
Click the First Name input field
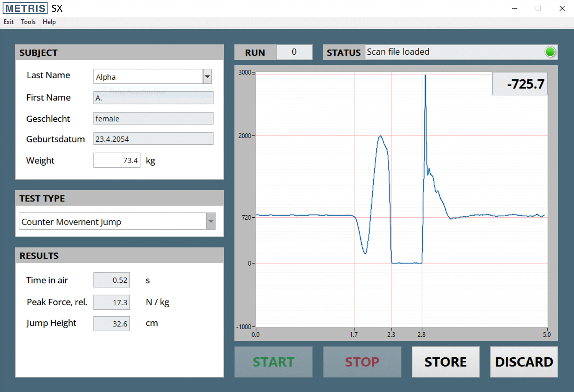pyautogui.click(x=153, y=98)
